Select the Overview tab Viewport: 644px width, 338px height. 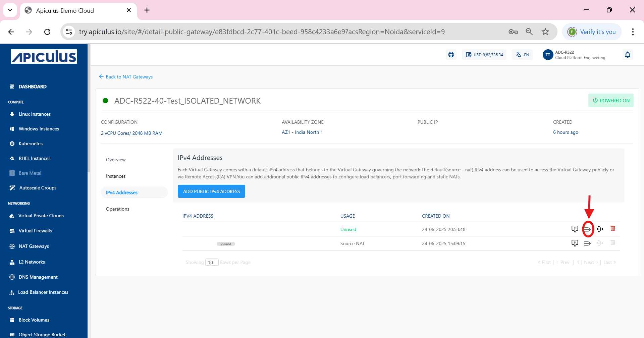(115, 160)
